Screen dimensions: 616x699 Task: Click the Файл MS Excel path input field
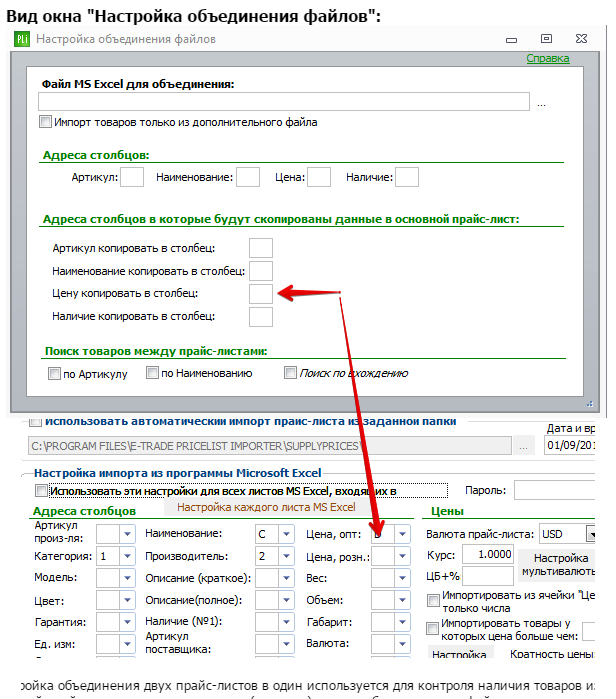coord(284,102)
